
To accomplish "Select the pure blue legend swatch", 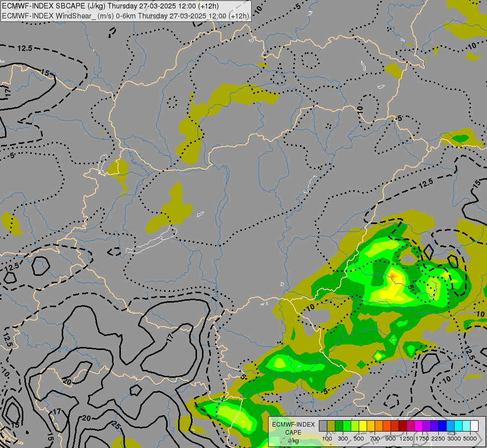I will (442, 426).
